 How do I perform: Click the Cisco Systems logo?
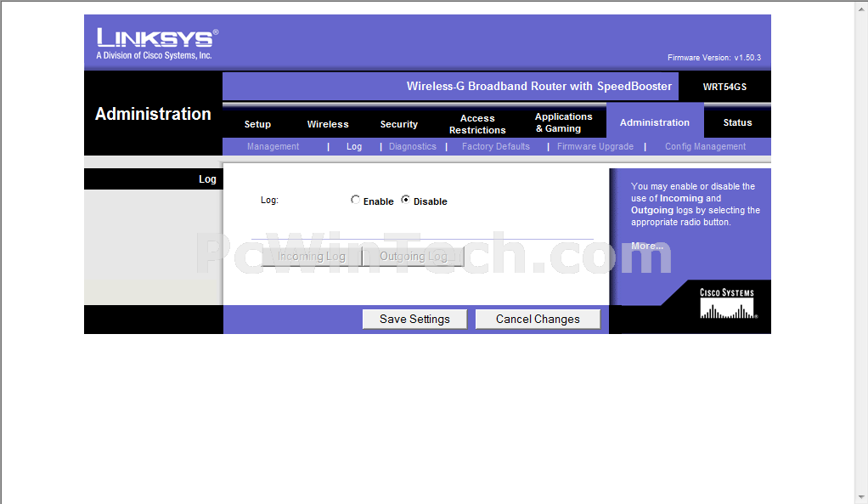[x=727, y=303]
